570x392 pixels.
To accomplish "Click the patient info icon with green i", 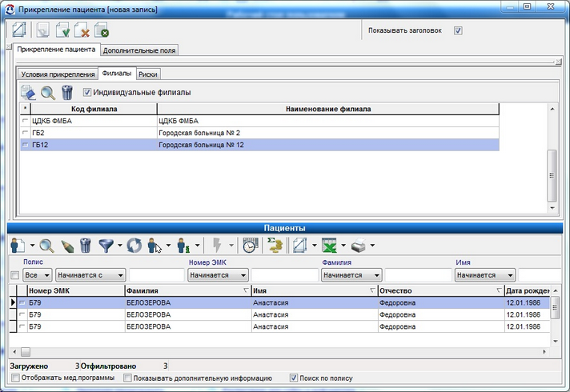I will (183, 246).
